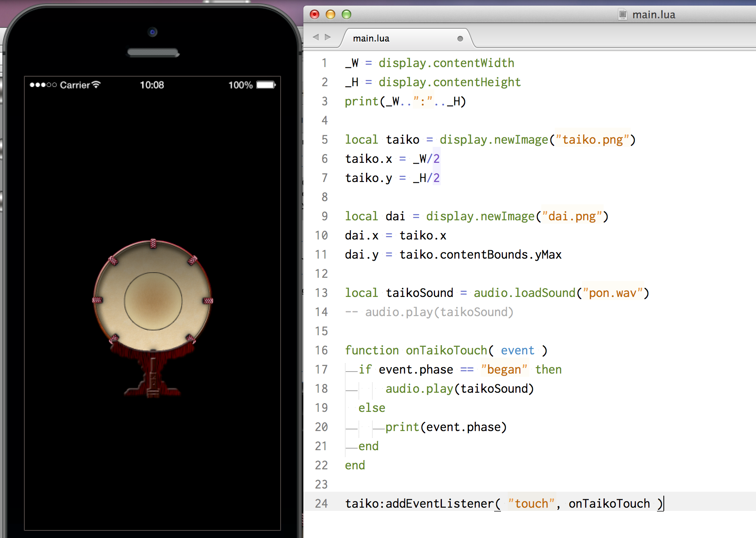Click the unsaved dot on the main.lua tab
The height and width of the screenshot is (538, 756).
coord(460,39)
